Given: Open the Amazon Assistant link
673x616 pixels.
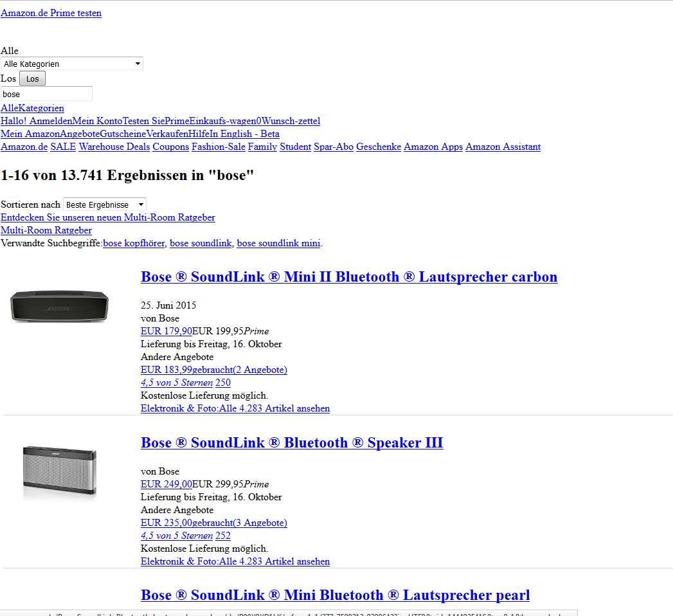Looking at the screenshot, I should [503, 147].
